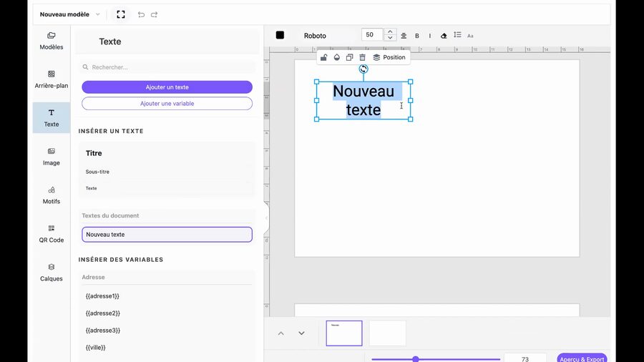Click Ajouter un texte button

coord(167,87)
